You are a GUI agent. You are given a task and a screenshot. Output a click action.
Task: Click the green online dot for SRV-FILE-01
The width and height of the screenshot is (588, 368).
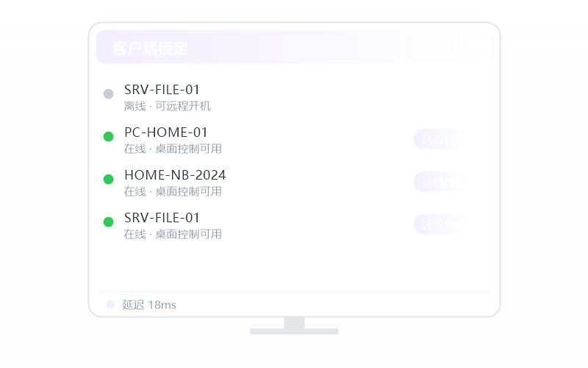(x=108, y=222)
